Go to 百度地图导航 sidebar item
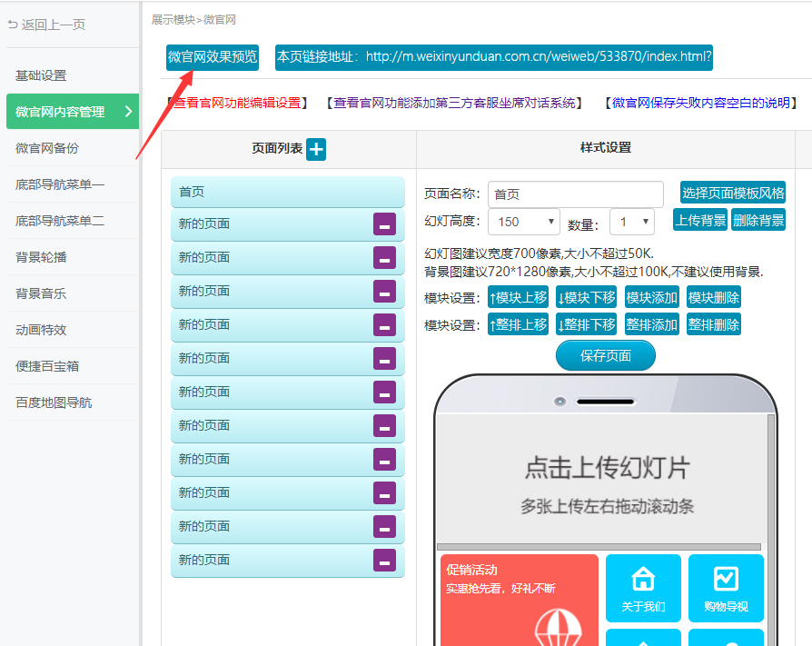This screenshot has width=812, height=646. [x=54, y=403]
